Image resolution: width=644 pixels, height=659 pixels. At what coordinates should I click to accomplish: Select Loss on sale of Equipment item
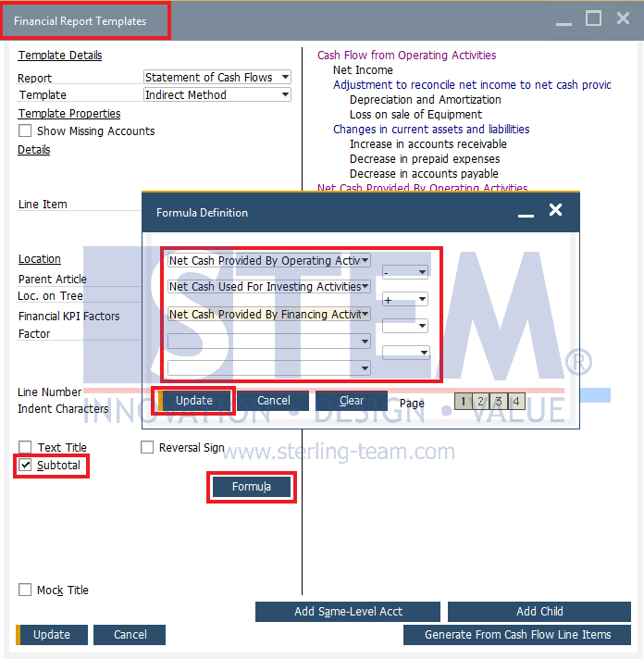415,115
